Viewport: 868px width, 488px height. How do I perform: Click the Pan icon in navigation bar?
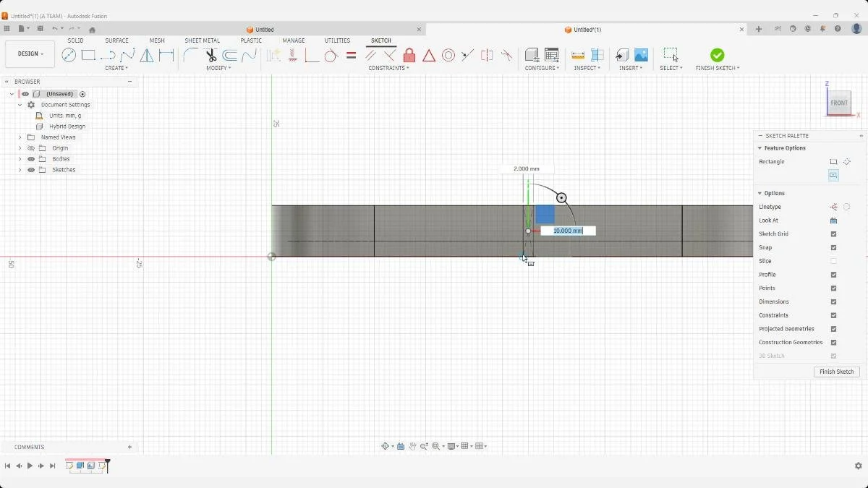point(412,446)
